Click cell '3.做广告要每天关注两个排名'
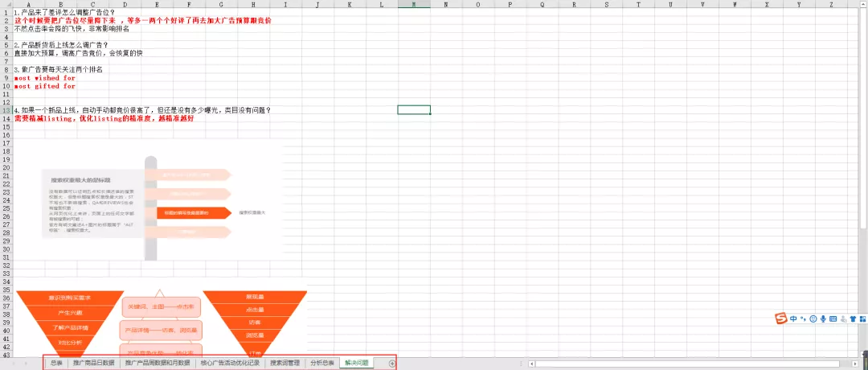Viewport: 868px width, 370px height. pyautogui.click(x=58, y=70)
